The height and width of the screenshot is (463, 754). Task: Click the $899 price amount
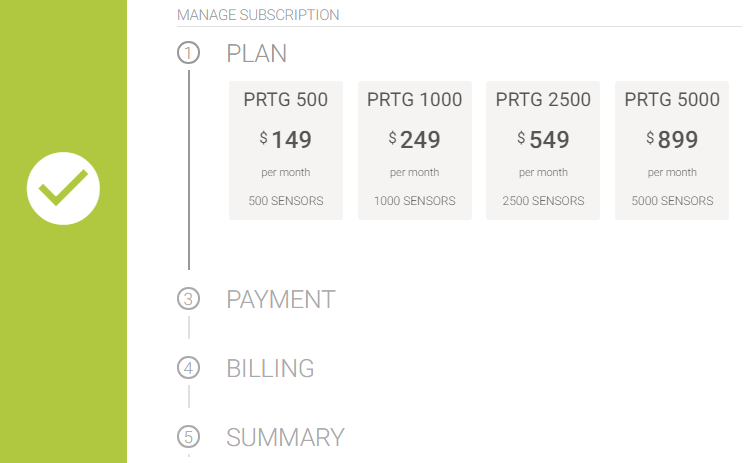coord(672,140)
